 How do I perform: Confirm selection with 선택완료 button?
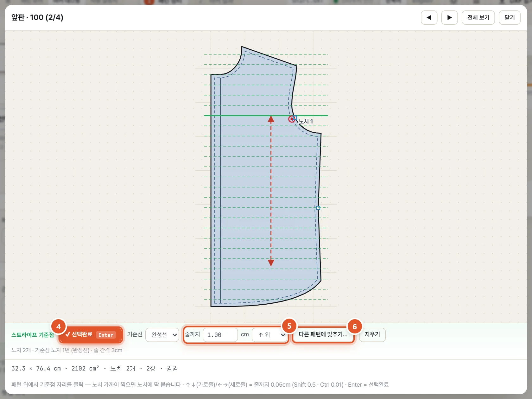coord(91,335)
